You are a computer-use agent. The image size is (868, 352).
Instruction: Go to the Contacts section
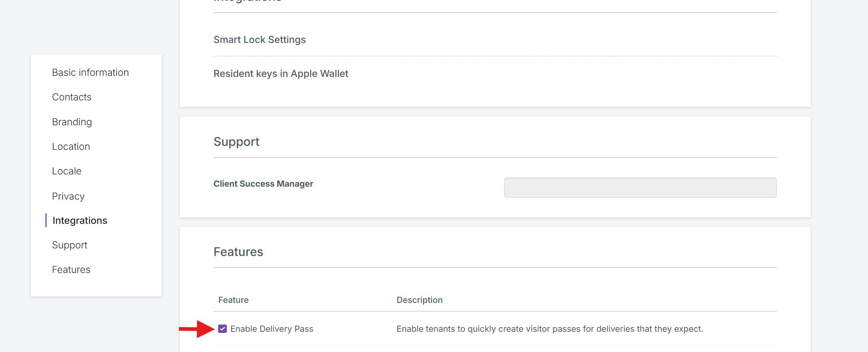coord(71,97)
